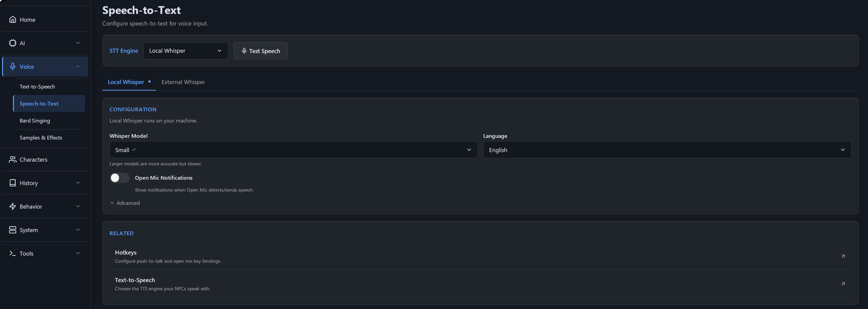Go to Bard Singing in sidebar
Image resolution: width=868 pixels, height=309 pixels.
35,120
